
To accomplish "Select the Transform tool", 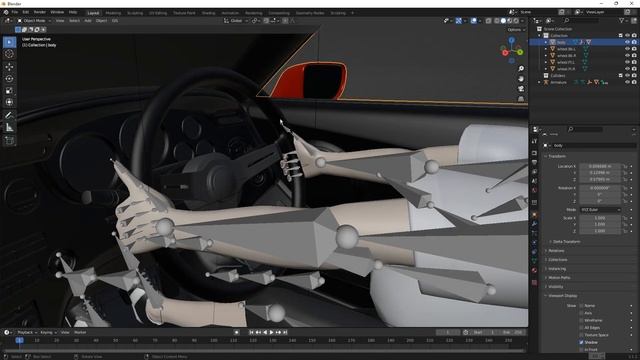I will point(9,102).
